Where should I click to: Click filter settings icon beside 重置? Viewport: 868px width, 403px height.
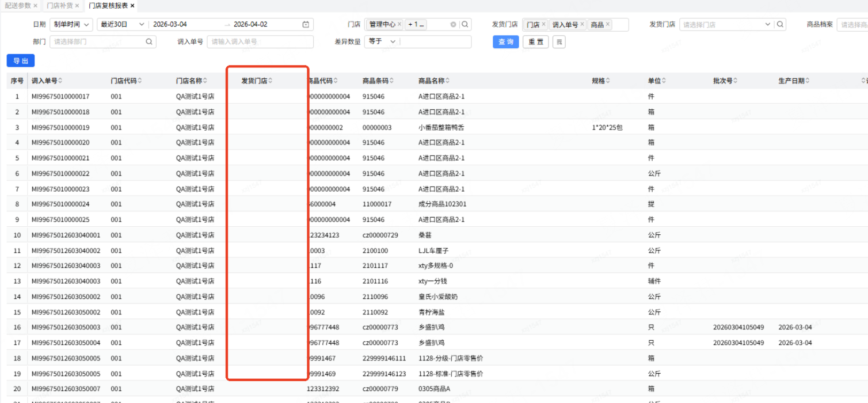tap(559, 42)
